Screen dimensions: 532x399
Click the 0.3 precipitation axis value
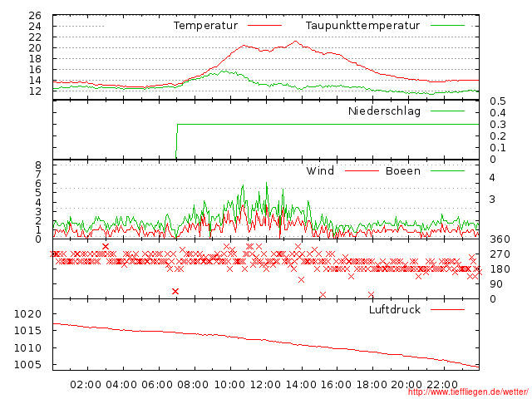(498, 125)
